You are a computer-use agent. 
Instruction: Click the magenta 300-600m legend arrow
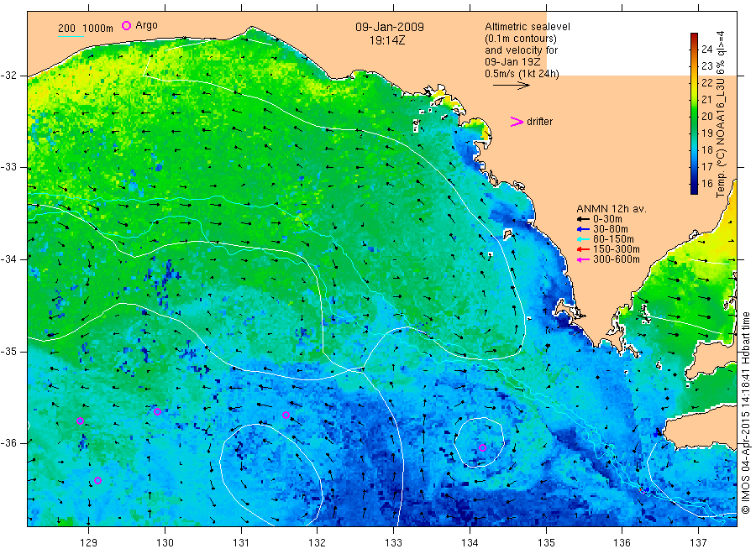(584, 259)
